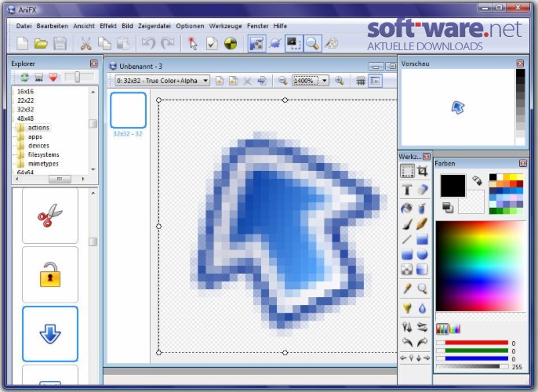Image resolution: width=538 pixels, height=392 pixels.
Task: Open the Hilfe menu
Action: pos(280,26)
